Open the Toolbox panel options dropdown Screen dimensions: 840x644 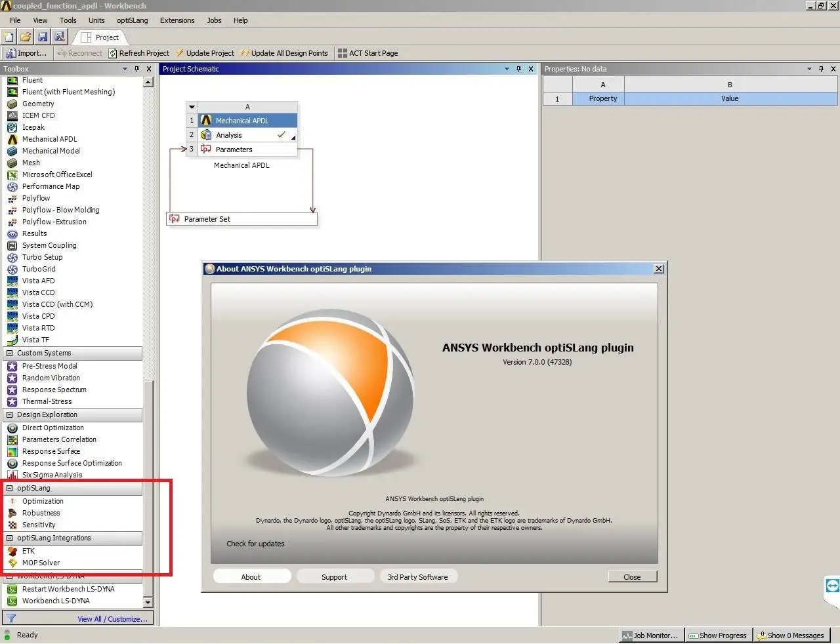pyautogui.click(x=125, y=69)
